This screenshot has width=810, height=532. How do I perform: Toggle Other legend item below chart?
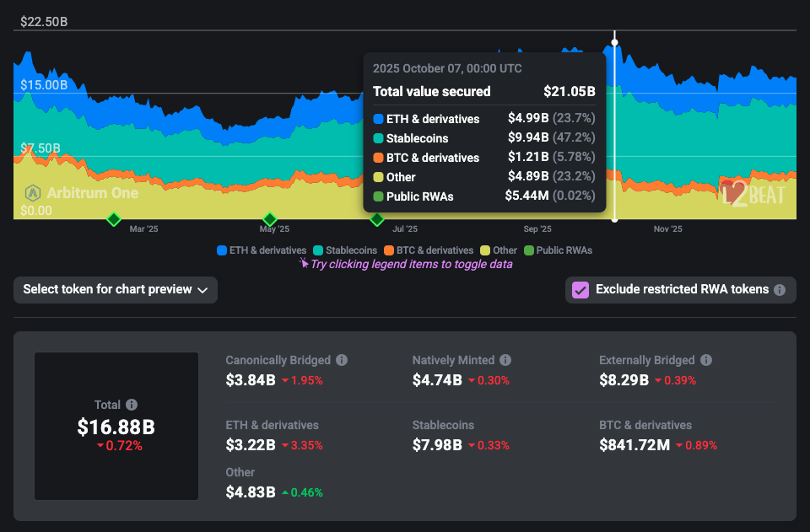pos(499,250)
